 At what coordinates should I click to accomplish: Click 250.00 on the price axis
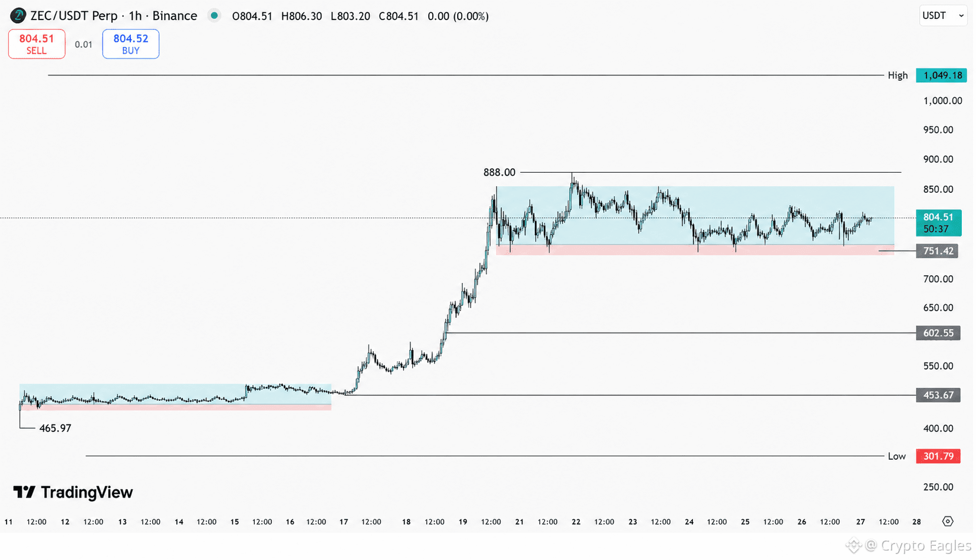pos(938,487)
